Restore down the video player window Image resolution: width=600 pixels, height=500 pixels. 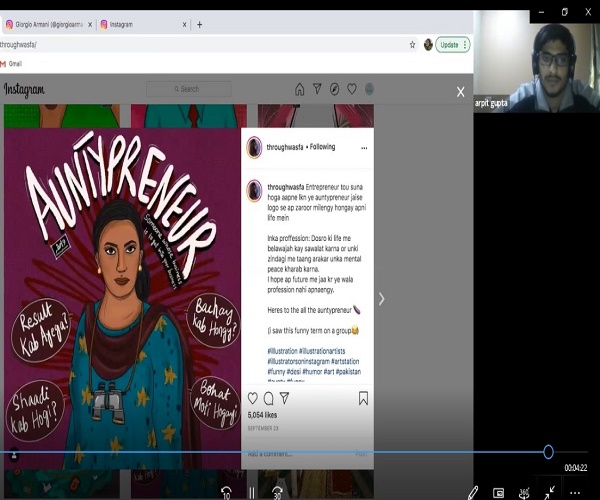tap(564, 12)
